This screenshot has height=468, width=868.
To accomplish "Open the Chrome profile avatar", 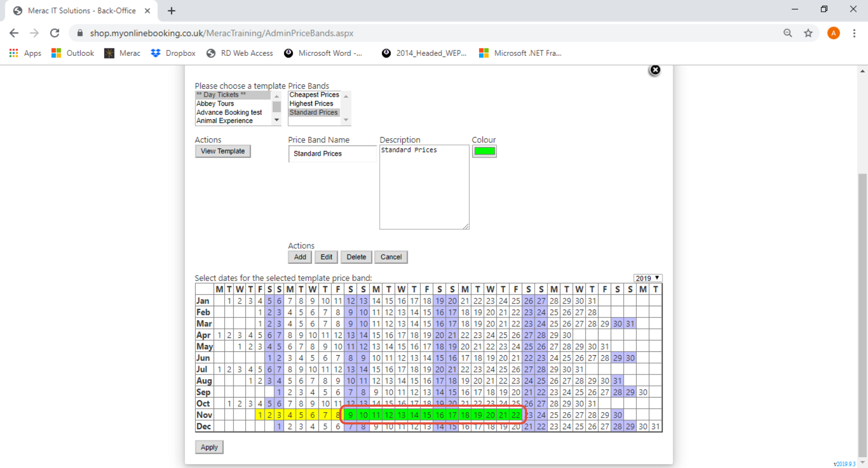I will (834, 33).
